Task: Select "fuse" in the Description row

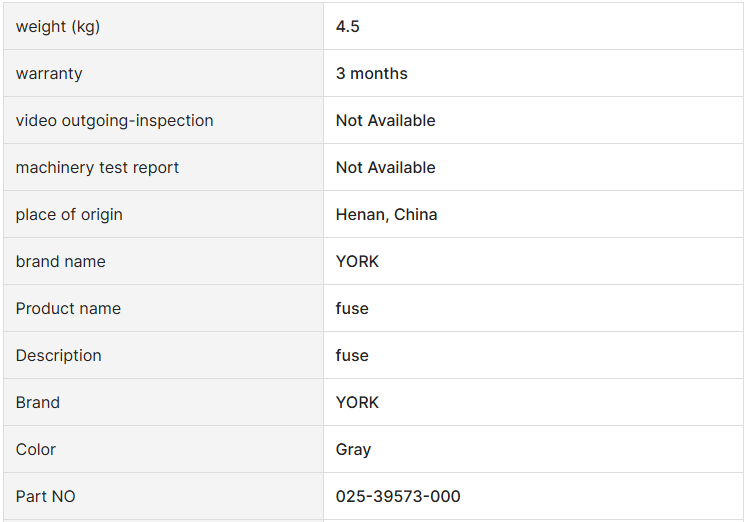Action: click(x=352, y=356)
